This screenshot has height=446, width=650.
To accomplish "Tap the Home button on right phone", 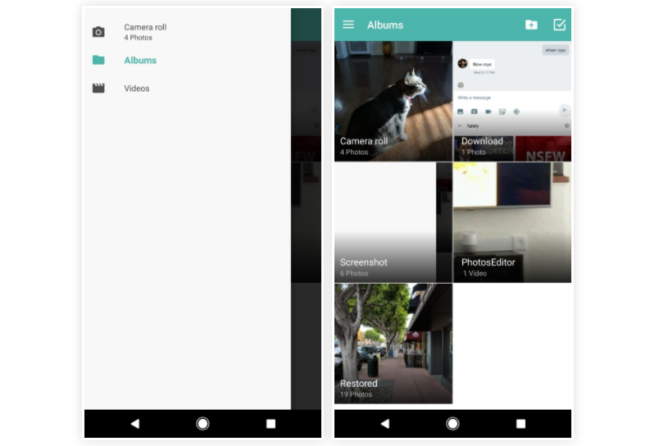I will (453, 424).
